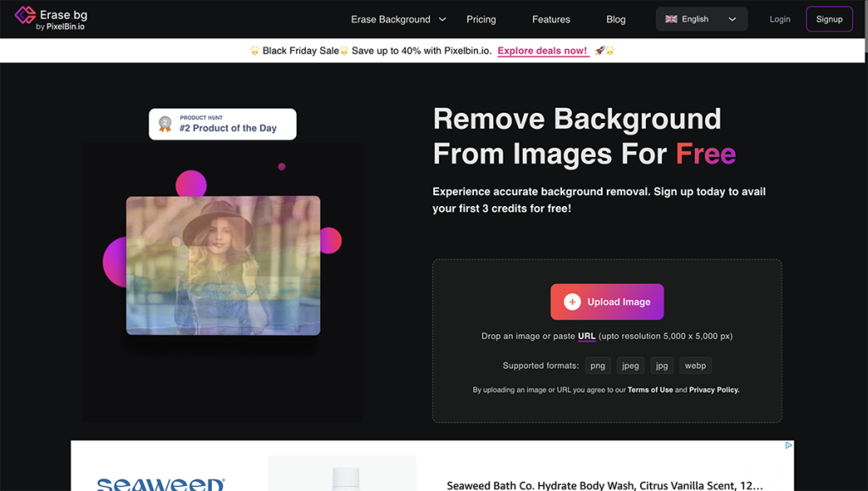The image size is (868, 491).
Task: Open the Terms of Use link
Action: [x=650, y=389]
